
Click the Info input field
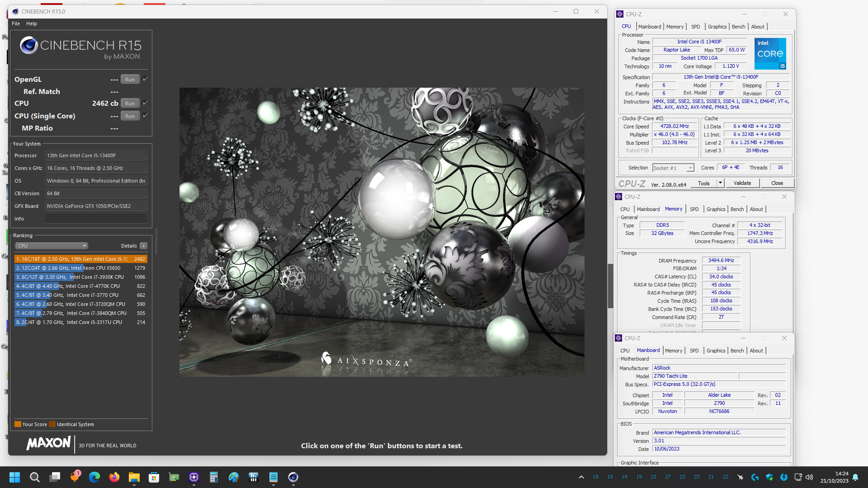[96, 219]
